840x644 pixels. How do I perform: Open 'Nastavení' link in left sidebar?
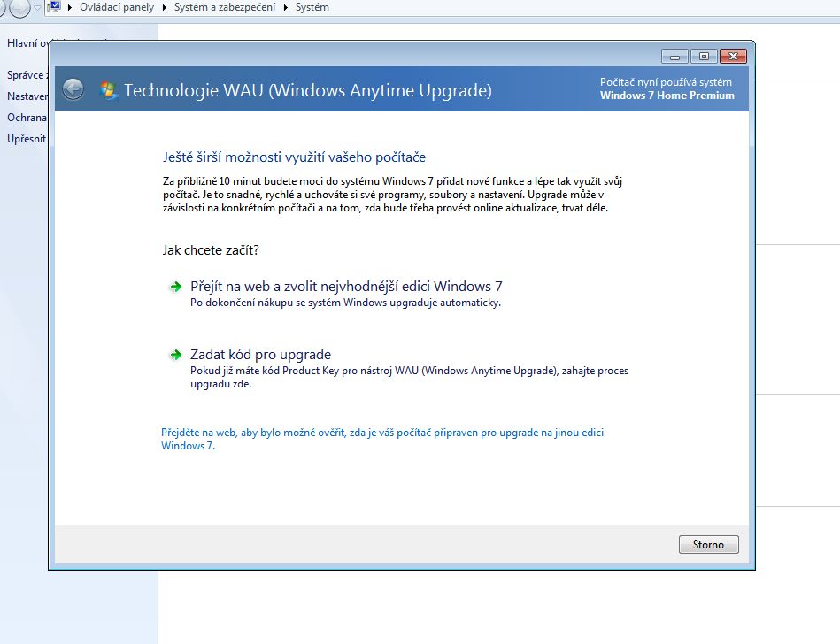27,96
